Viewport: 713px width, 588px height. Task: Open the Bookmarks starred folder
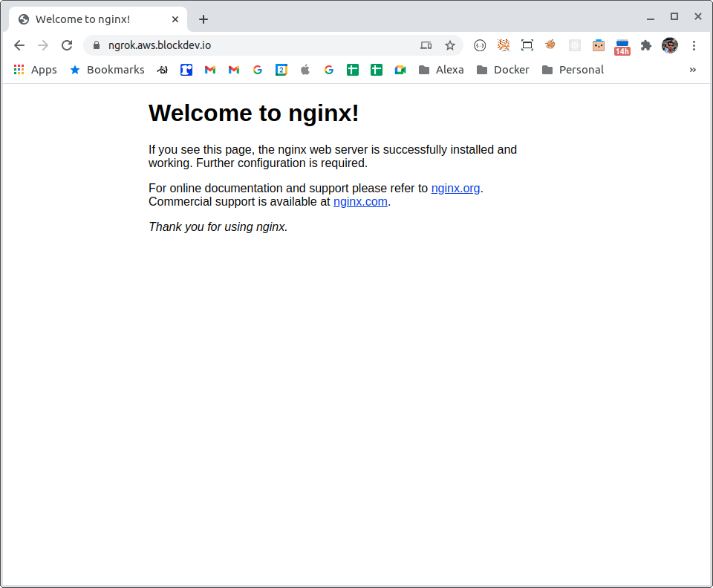click(x=107, y=70)
